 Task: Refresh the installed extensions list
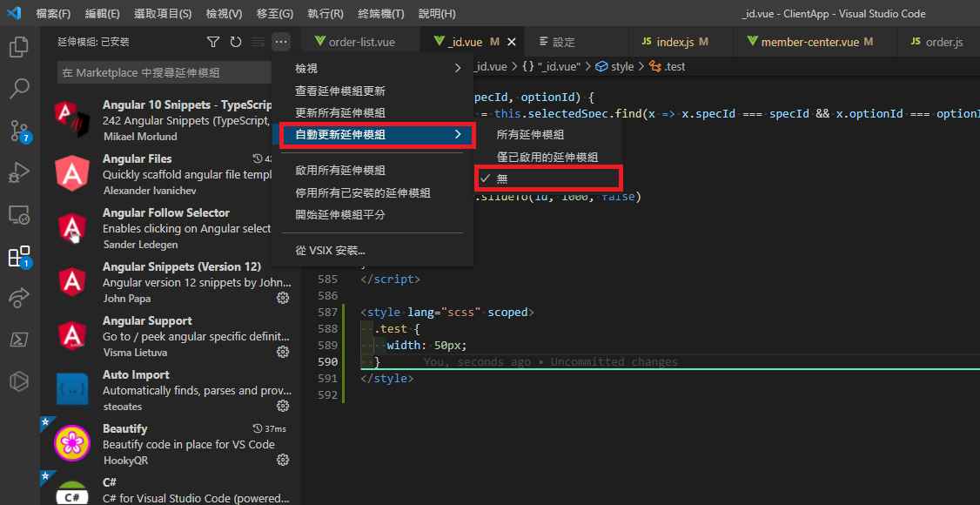[x=236, y=42]
